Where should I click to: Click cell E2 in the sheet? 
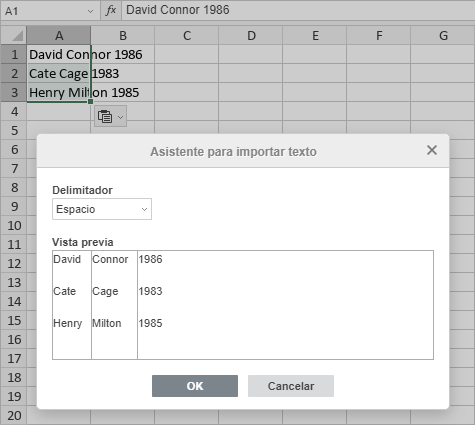(x=315, y=73)
